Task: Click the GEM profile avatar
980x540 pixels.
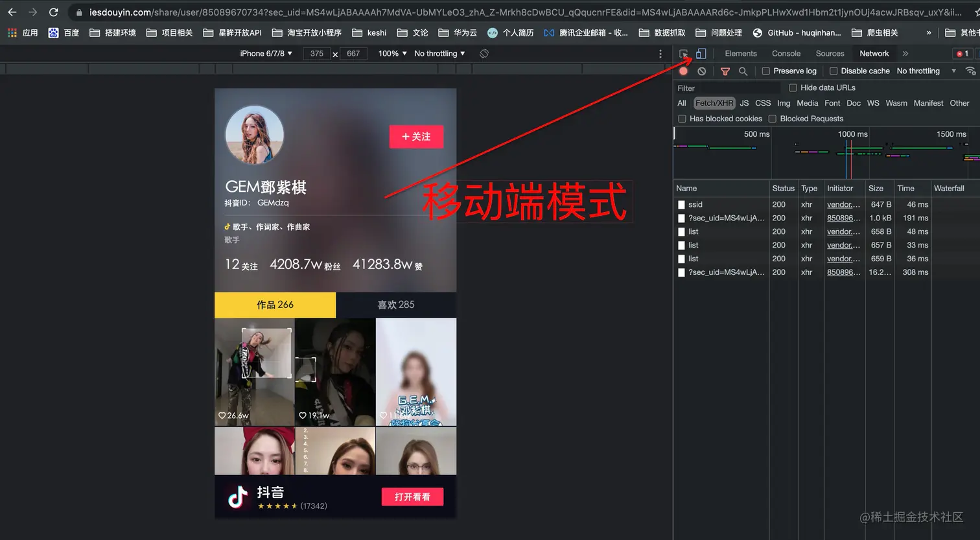Action: 254,135
